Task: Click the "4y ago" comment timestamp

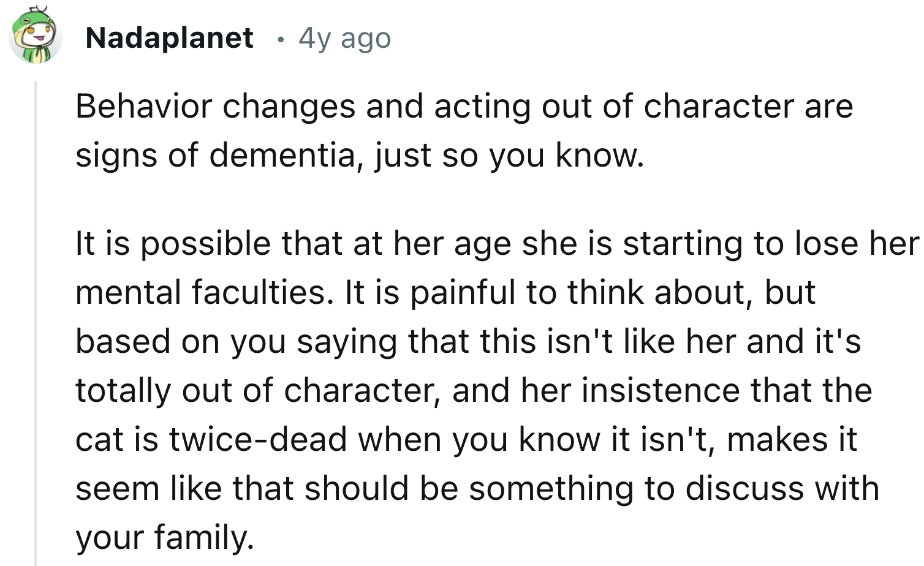Action: [x=344, y=38]
